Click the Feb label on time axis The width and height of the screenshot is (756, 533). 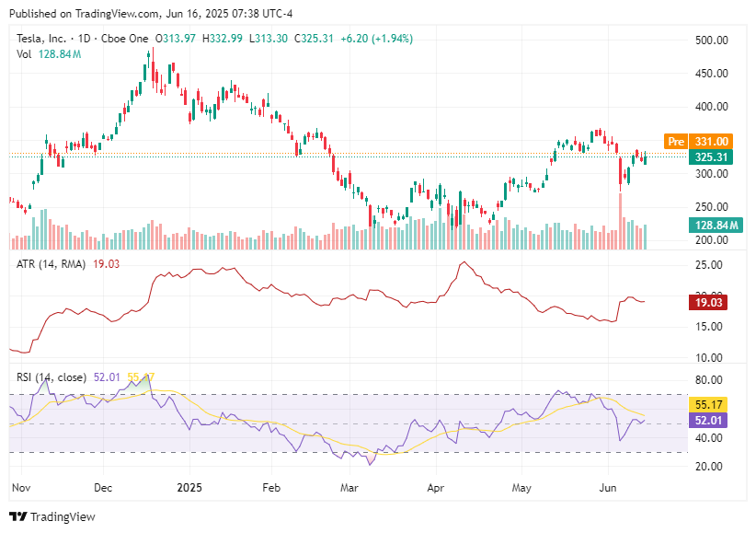(271, 488)
